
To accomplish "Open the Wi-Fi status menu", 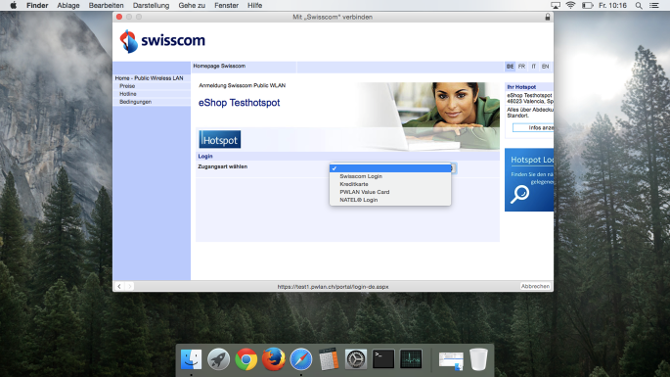I will pos(570,6).
